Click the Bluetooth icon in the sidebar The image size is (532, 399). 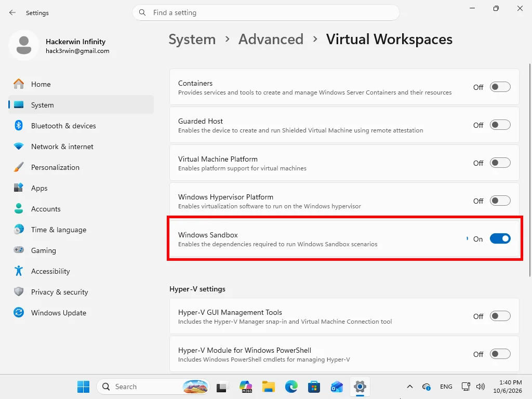click(19, 126)
